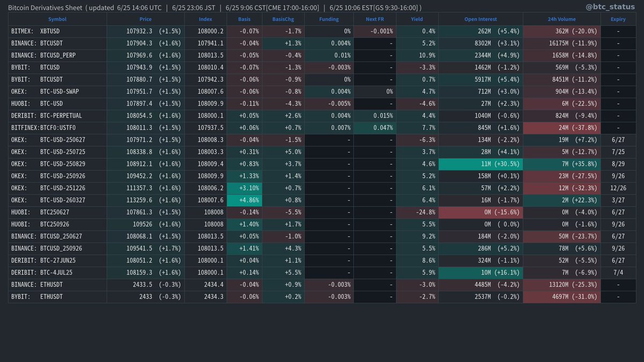644x362 pixels.
Task: Click the Funding column header
Action: (x=329, y=19)
